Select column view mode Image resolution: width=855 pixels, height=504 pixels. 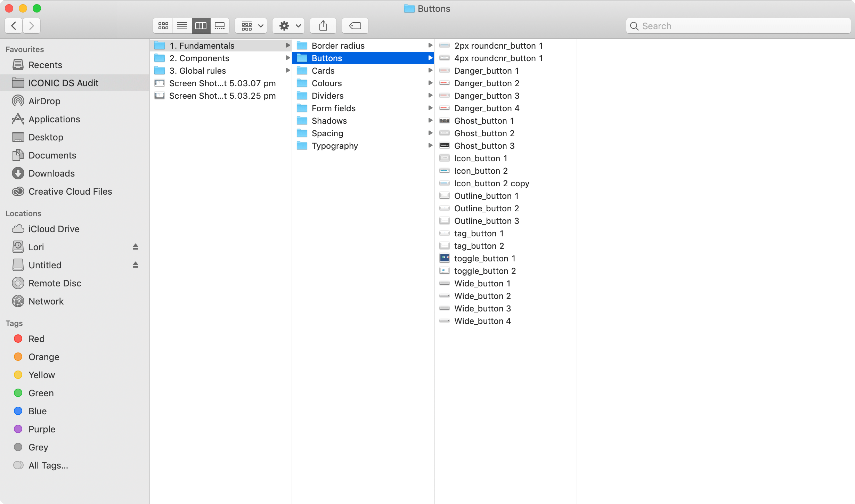pos(201,26)
